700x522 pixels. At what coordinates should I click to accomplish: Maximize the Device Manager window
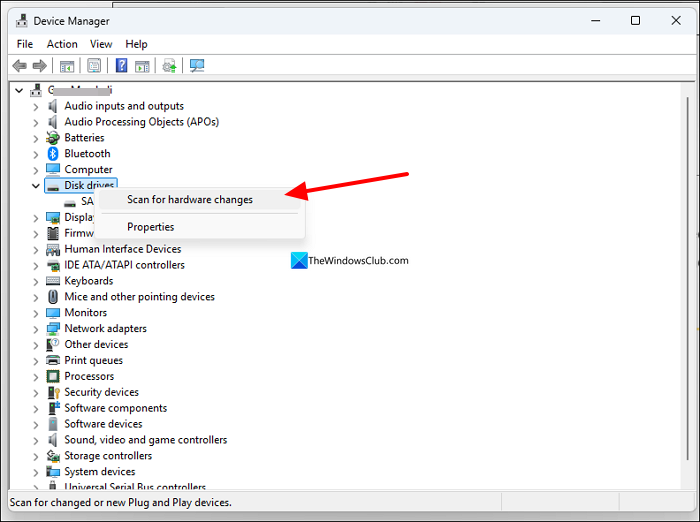point(635,21)
